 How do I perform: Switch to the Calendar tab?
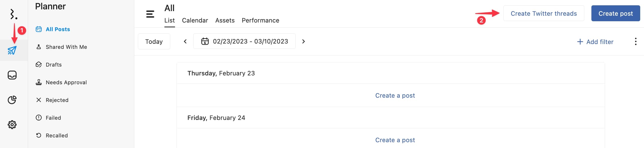click(195, 20)
